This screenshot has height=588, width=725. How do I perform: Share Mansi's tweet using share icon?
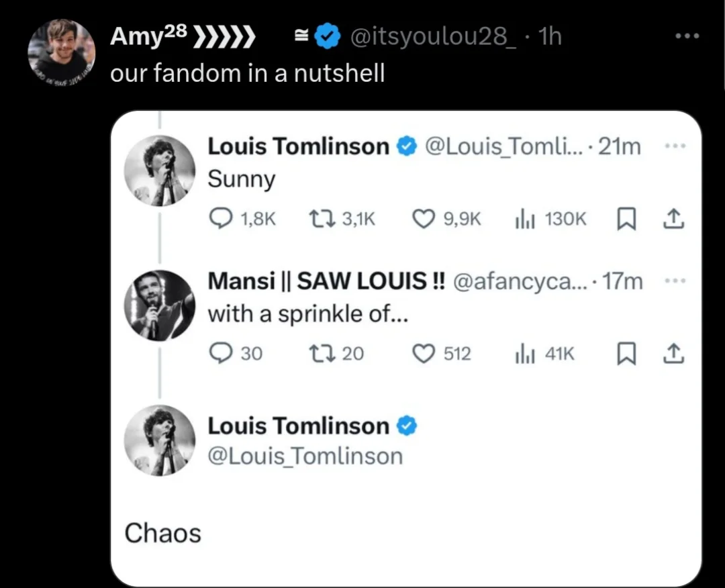673,354
